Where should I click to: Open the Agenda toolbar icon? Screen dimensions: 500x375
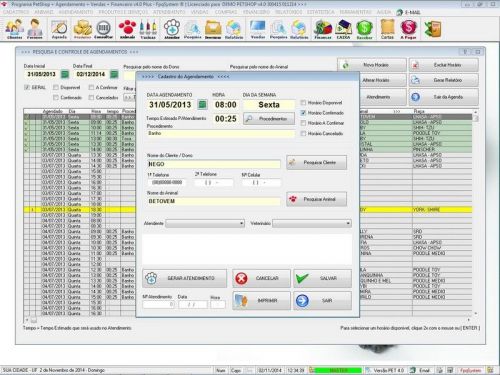pyautogui.click(x=59, y=29)
